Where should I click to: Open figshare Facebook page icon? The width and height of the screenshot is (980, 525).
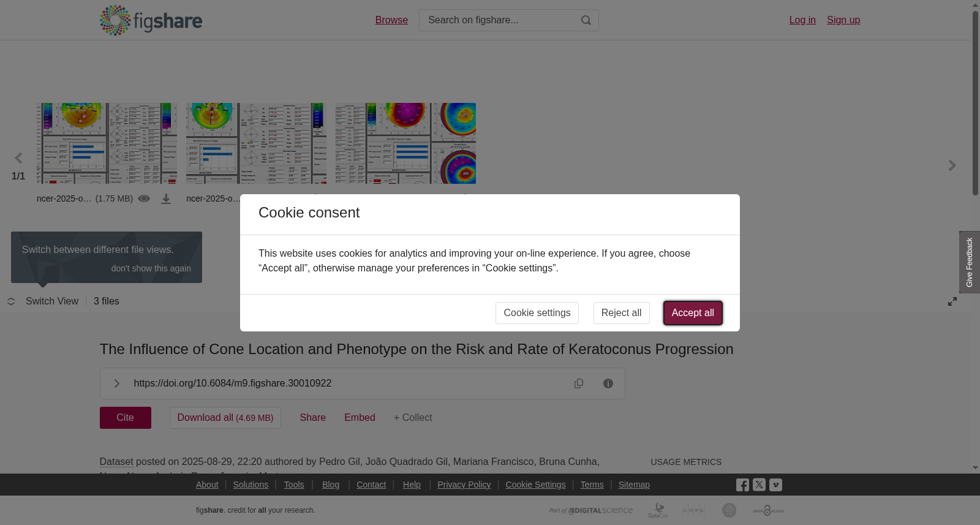tap(742, 485)
